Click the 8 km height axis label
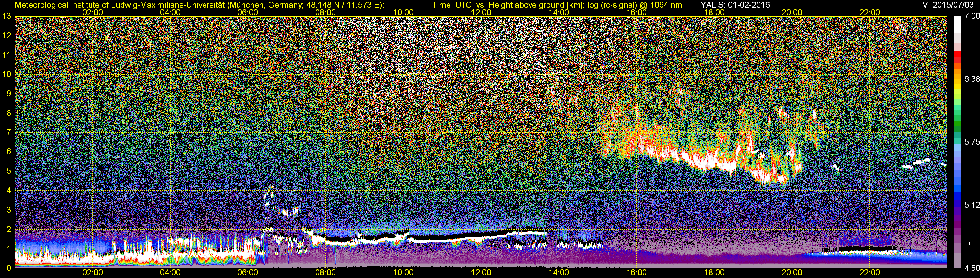The width and height of the screenshot is (980, 278). click(x=9, y=113)
